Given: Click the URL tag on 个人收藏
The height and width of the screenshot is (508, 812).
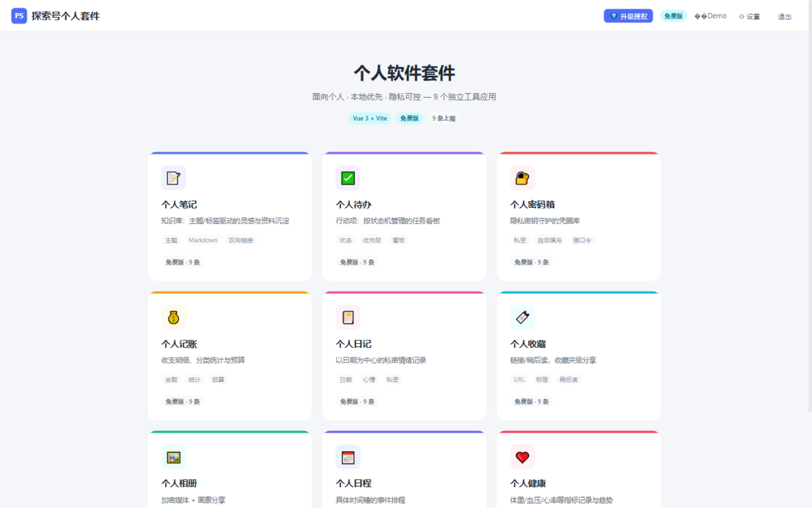Looking at the screenshot, I should [x=519, y=380].
